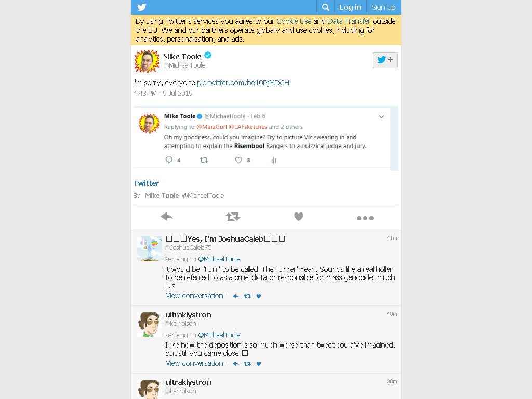Retweet Mike Toole's main tweet
The height and width of the screenshot is (399, 532).
[x=233, y=217]
